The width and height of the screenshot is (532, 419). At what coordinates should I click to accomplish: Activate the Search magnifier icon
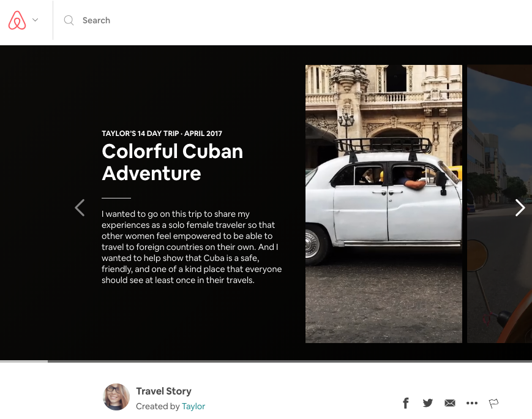(x=69, y=20)
